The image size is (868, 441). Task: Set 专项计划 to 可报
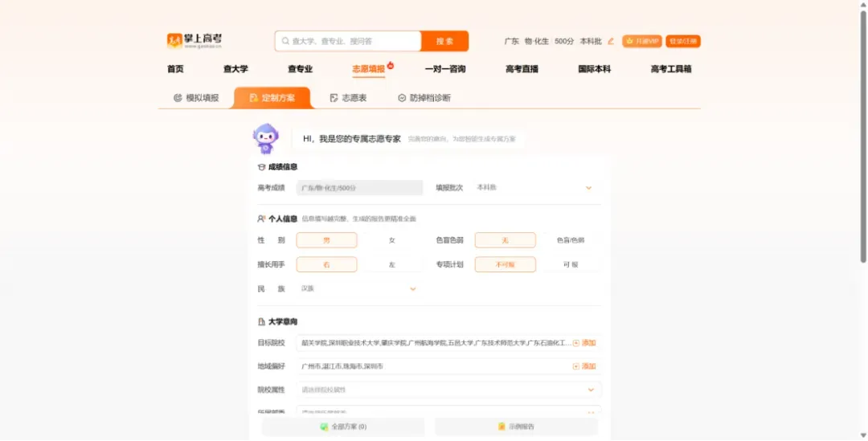point(571,264)
